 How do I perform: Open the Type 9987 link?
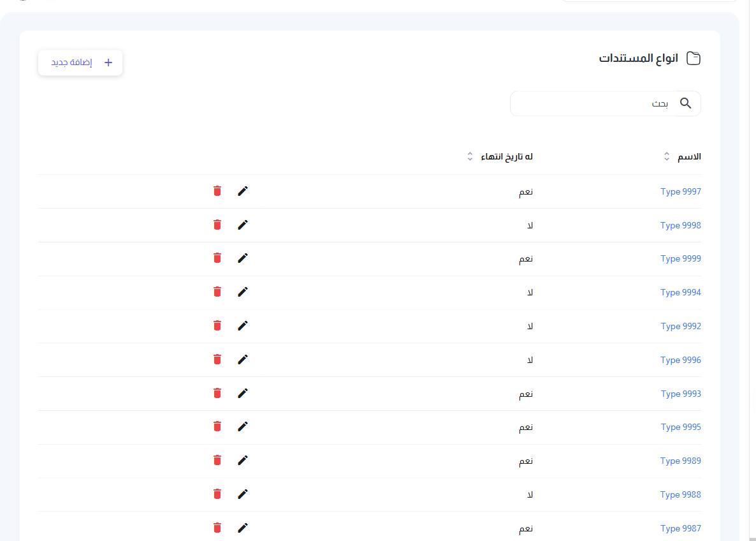(680, 528)
